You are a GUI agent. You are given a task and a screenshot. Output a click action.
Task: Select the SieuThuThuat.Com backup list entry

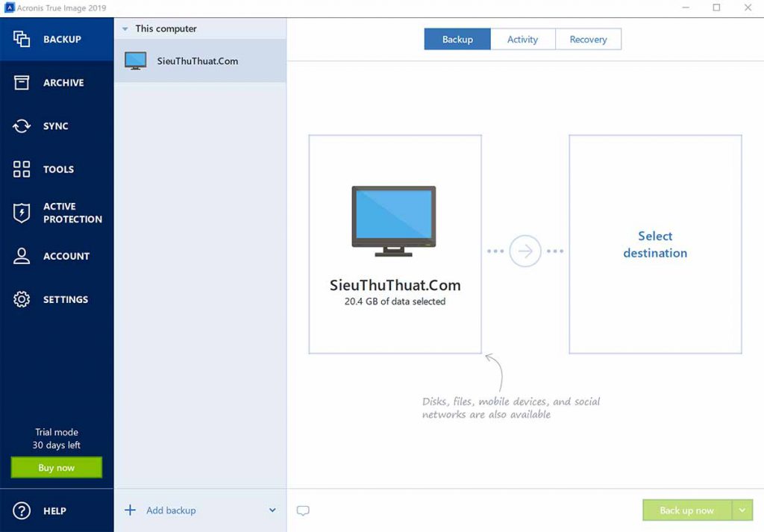point(200,61)
